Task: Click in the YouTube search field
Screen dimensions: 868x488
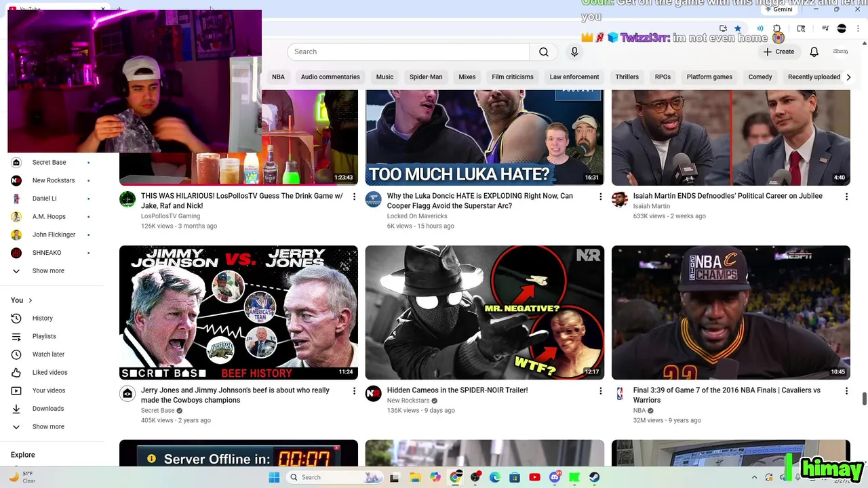Action: (x=408, y=52)
